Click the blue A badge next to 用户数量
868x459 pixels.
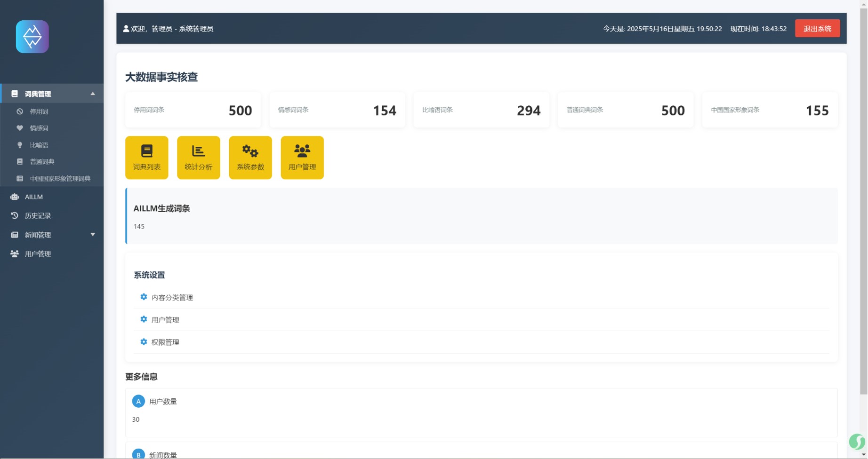(138, 402)
